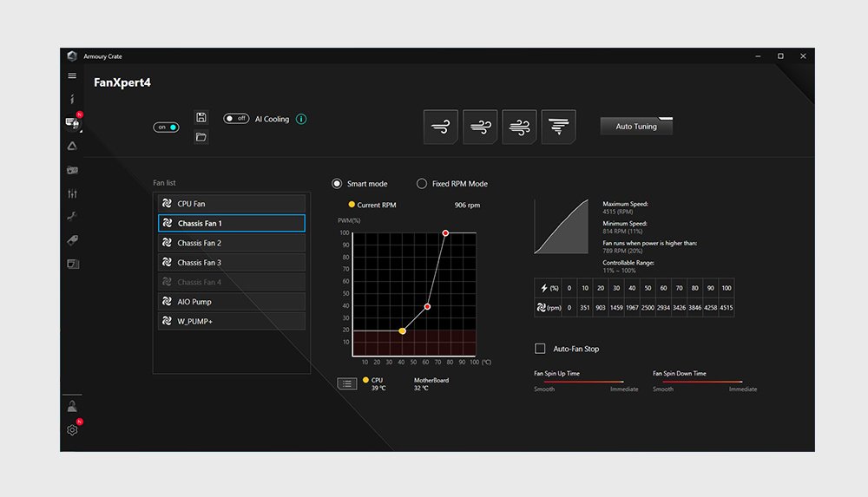This screenshot has height=497, width=868.
Task: Select CPU Fan in the fan list
Action: point(231,204)
